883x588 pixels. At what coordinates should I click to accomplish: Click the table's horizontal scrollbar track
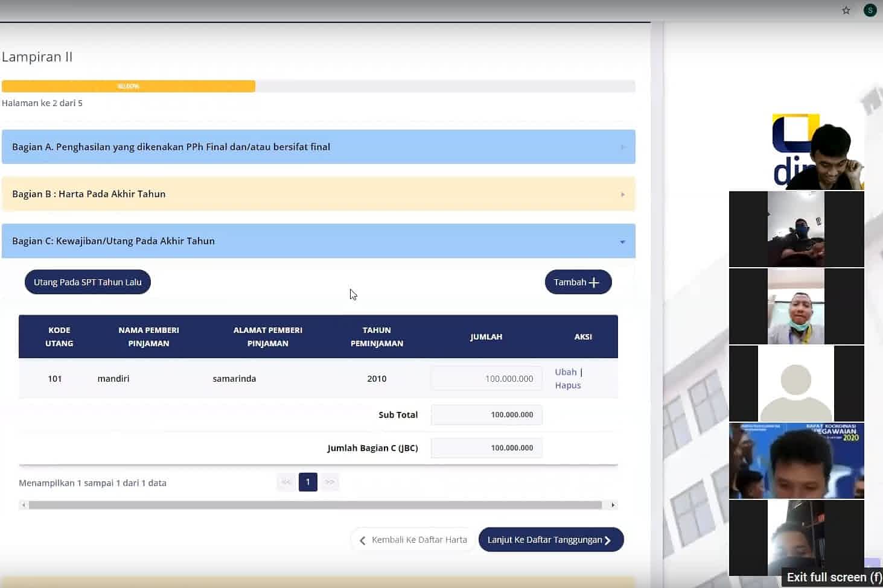point(315,505)
